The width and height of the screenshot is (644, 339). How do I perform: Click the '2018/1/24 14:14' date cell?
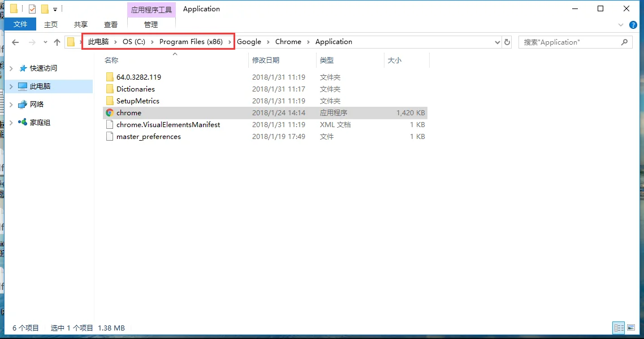click(x=279, y=112)
